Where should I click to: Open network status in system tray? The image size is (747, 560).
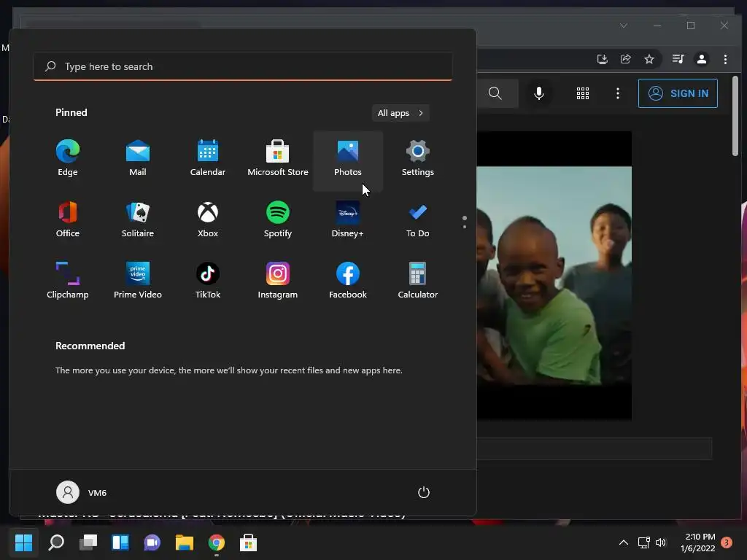pos(643,542)
